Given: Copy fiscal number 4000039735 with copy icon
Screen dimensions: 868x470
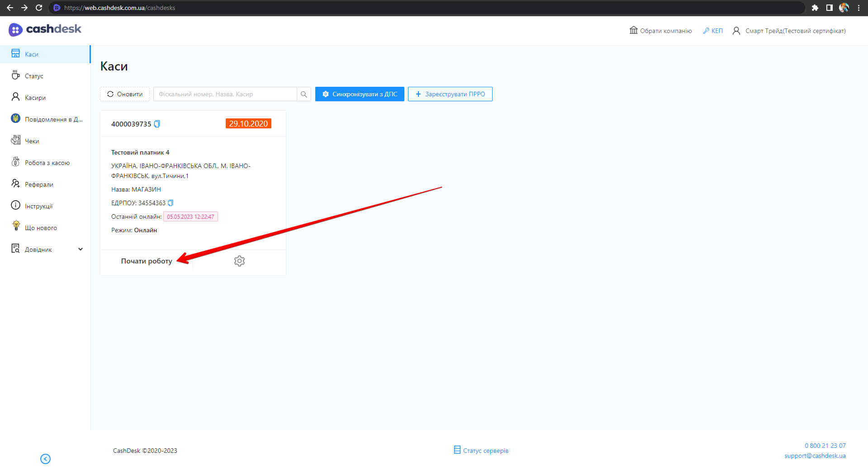Looking at the screenshot, I should [157, 124].
